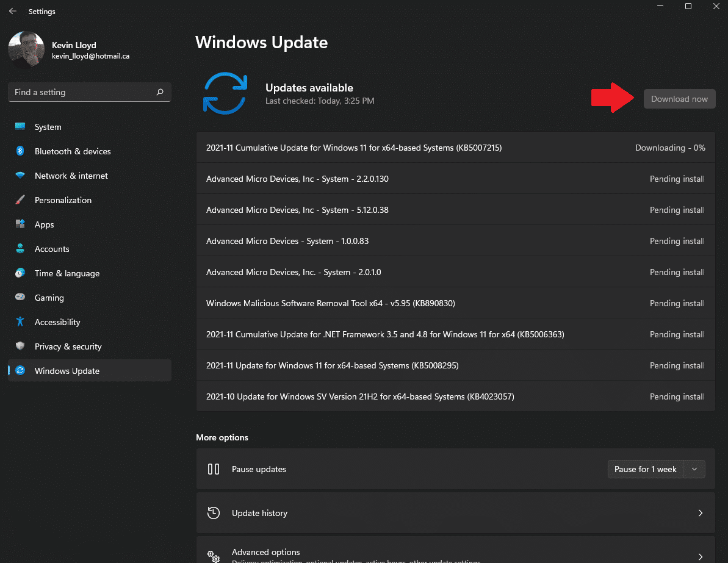Go to Bluetooth & devices
This screenshot has width=728, height=563.
pos(90,151)
